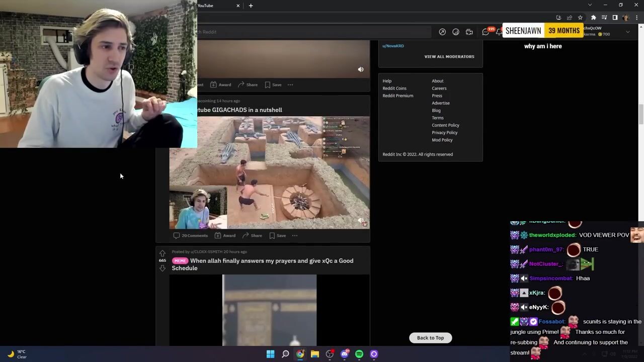Viewport: 644px width, 362px height.
Task: Open OBS Studio from taskbar
Action: (x=330, y=354)
